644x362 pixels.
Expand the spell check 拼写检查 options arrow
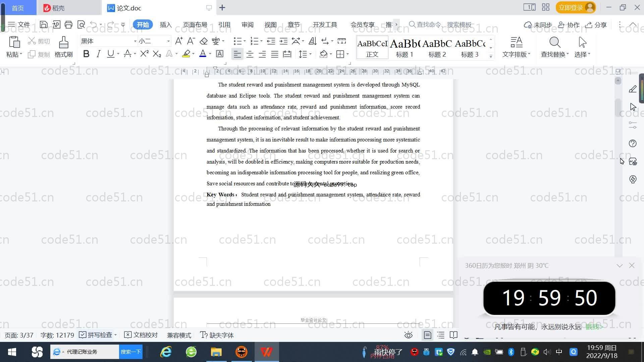click(x=116, y=335)
